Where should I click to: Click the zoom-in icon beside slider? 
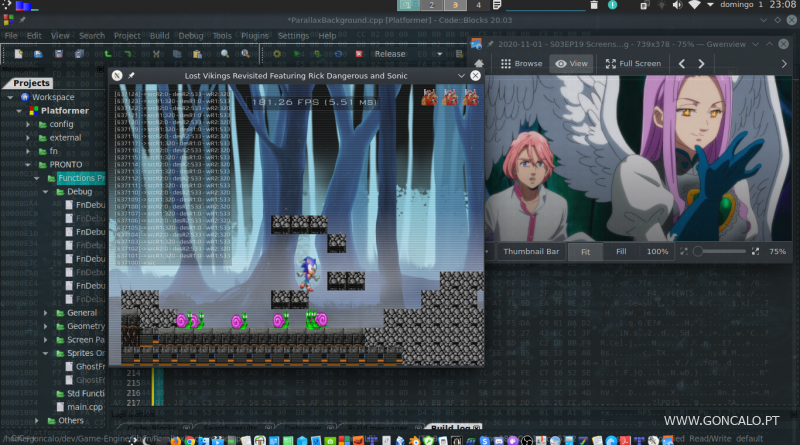[755, 251]
